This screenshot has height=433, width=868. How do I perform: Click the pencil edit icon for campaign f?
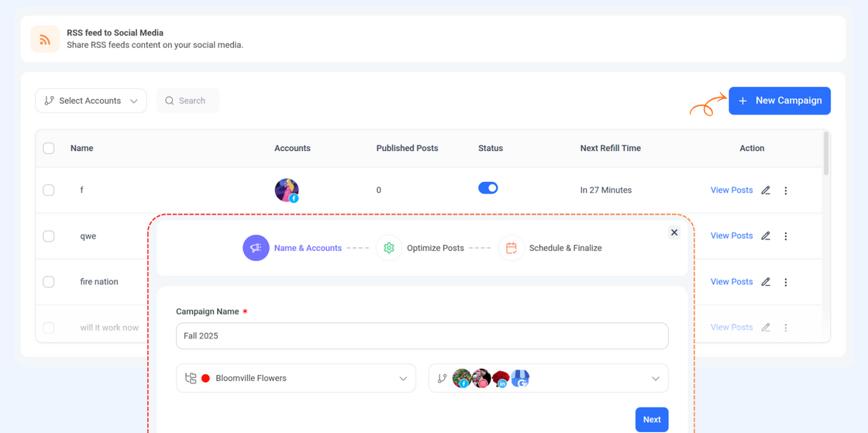click(x=766, y=191)
